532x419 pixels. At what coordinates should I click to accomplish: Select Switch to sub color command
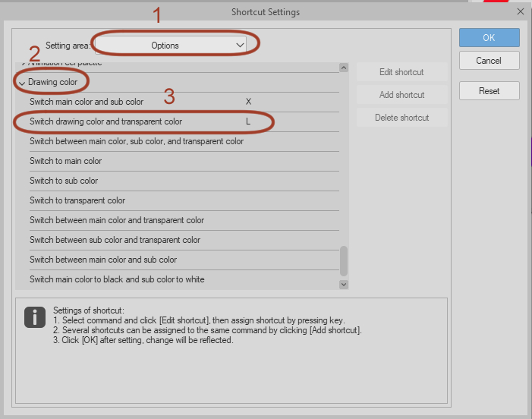[64, 181]
